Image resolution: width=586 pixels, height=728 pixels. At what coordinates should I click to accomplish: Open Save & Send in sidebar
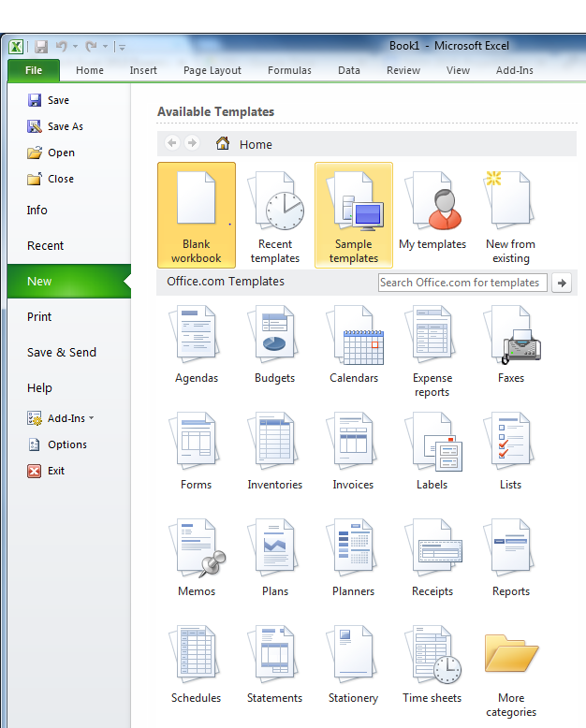(61, 353)
